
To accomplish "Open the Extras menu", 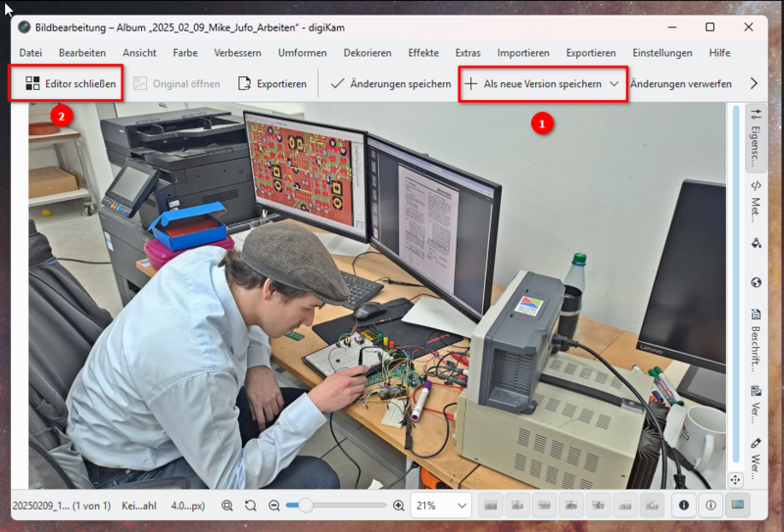I will 467,53.
